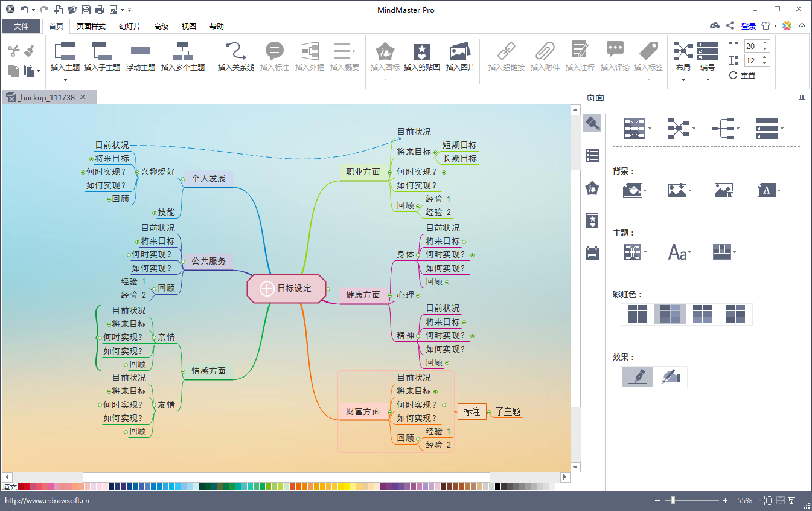Click the cloud icon near 登录
The height and width of the screenshot is (511, 812).
coord(715,26)
